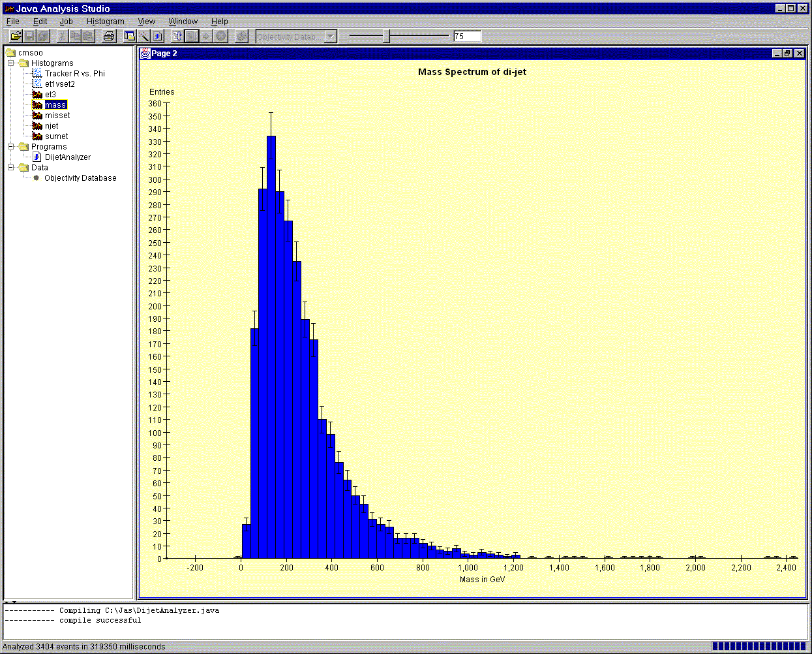This screenshot has height=654, width=812.
Task: Click the rebuild job toolbar icon
Action: coord(176,36)
